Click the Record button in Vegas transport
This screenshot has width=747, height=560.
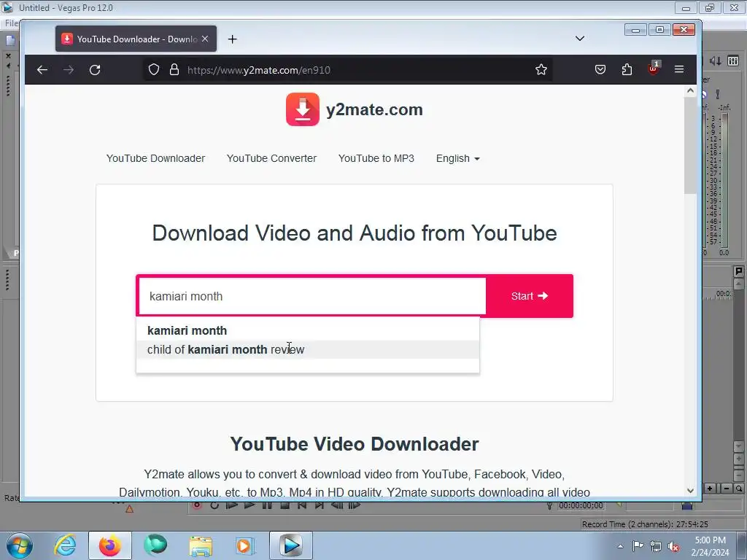197,505
